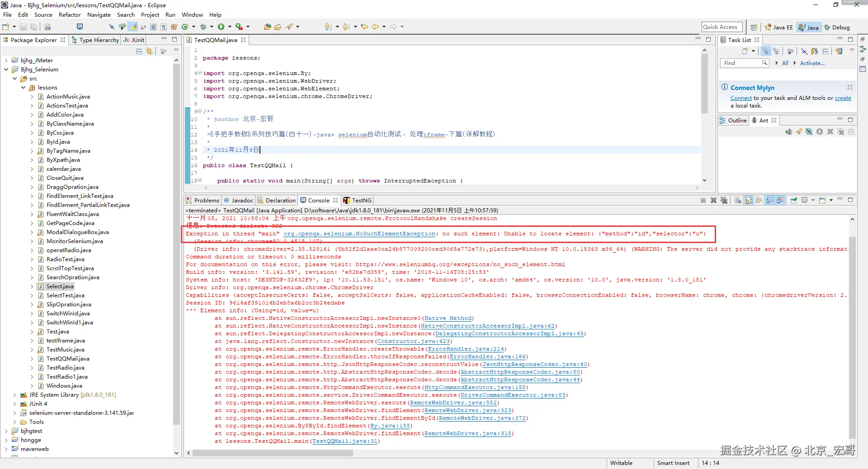Expand the bjhg_JMeter project

[6, 61]
